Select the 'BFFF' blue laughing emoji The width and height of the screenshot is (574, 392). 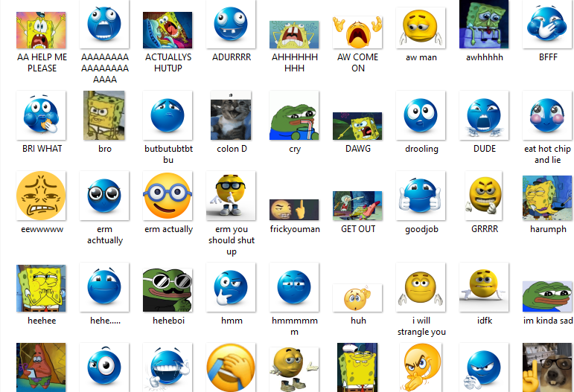[547, 24]
